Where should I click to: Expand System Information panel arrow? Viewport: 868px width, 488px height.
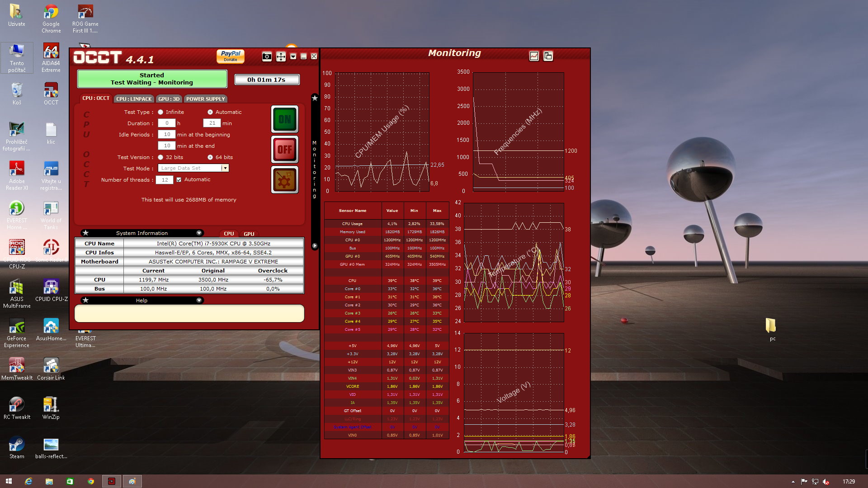(x=199, y=233)
